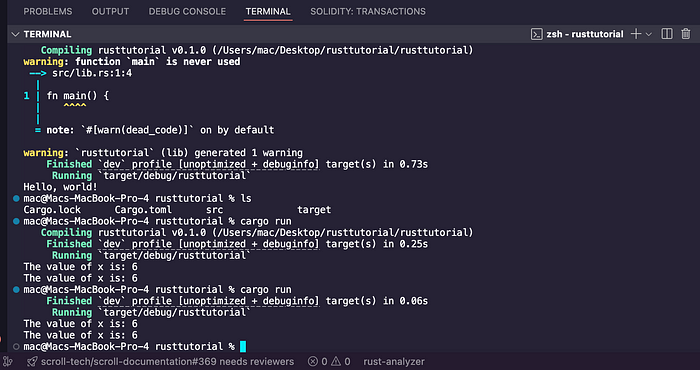Click the source control icon in status bar
700x370 pixels.
(x=8, y=362)
